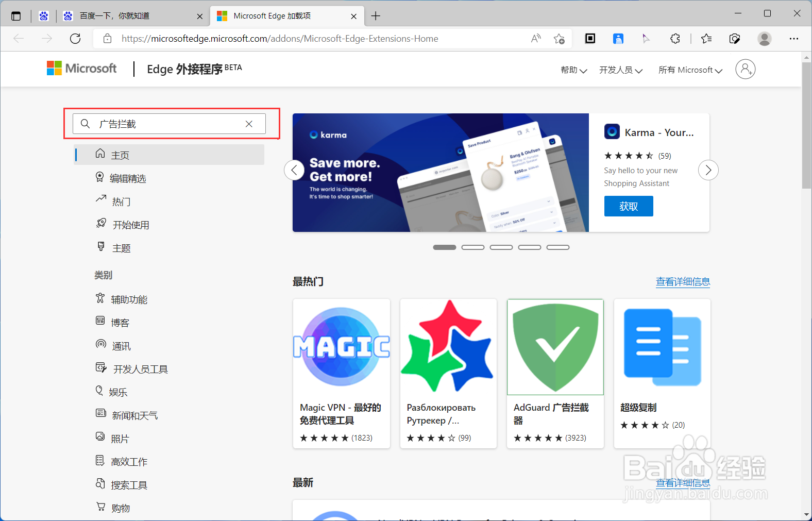Close the Microsoft Edge 加载项 tab
The width and height of the screenshot is (812, 521).
[354, 16]
